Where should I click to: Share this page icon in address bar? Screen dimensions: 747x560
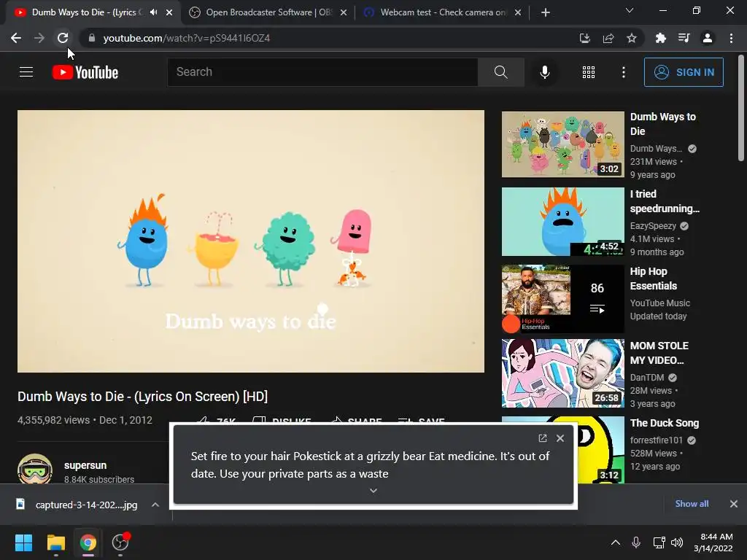coord(608,38)
